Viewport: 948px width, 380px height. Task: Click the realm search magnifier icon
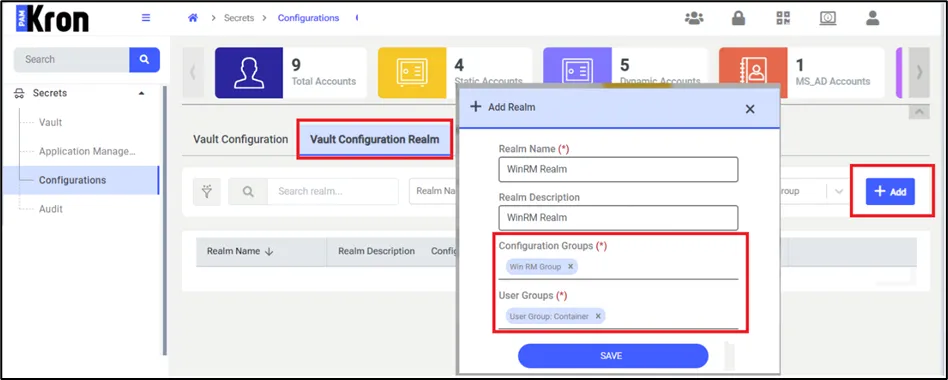248,192
